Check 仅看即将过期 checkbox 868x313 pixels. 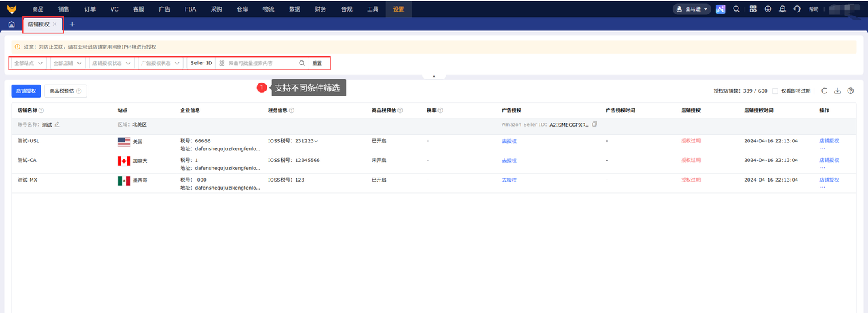pos(775,91)
